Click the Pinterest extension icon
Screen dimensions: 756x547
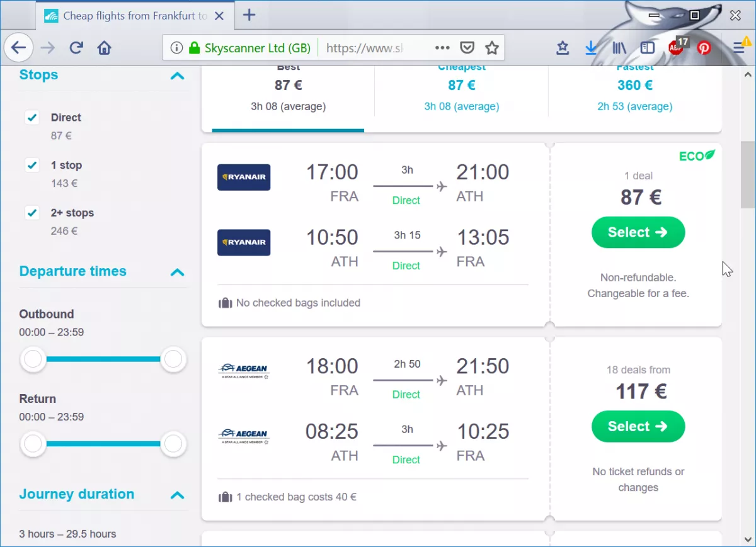tap(704, 48)
